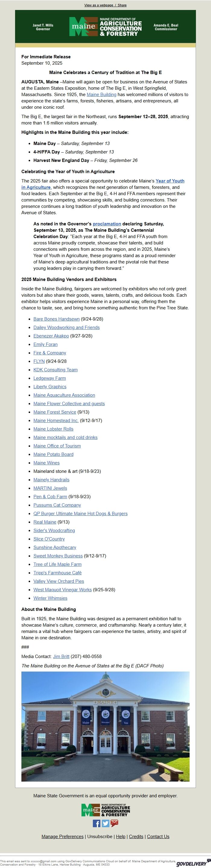Open Dailey Woodworking and Friends link
This screenshot has height=868, width=211.
[x=67, y=327]
